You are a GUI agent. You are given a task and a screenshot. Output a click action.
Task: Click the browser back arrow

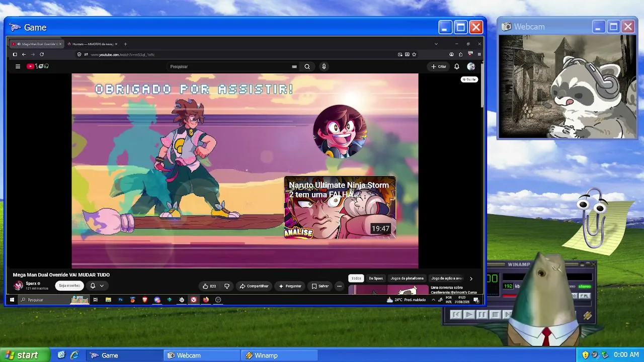coord(24,54)
